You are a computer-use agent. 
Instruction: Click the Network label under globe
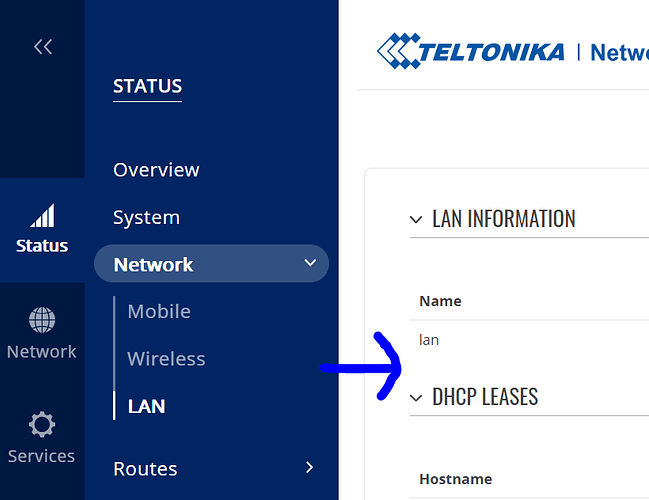coord(41,352)
